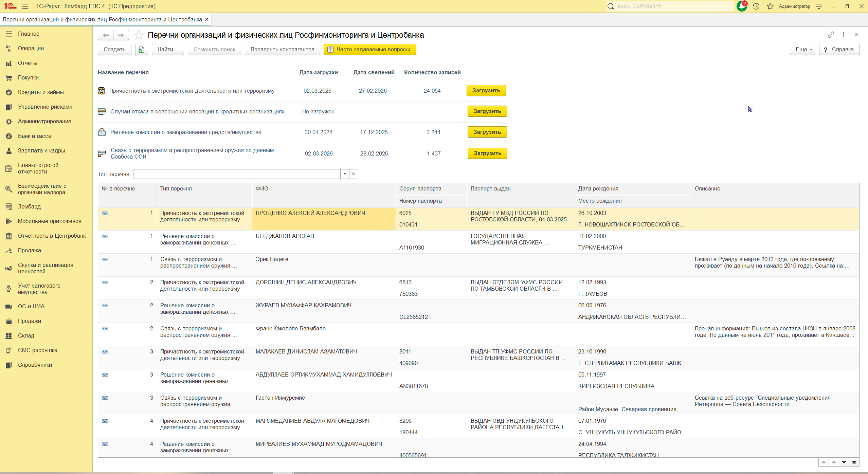
Task: Open Часто задаваемые вопросы button
Action: pyautogui.click(x=369, y=50)
